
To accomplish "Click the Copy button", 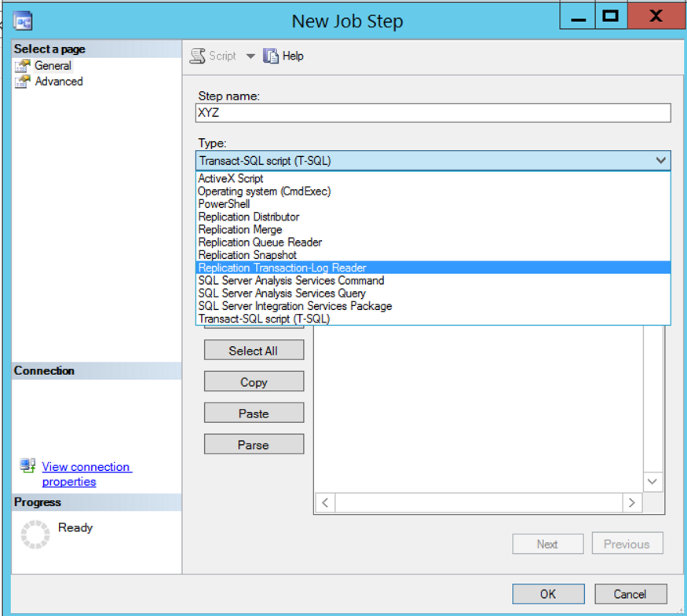I will [x=254, y=382].
